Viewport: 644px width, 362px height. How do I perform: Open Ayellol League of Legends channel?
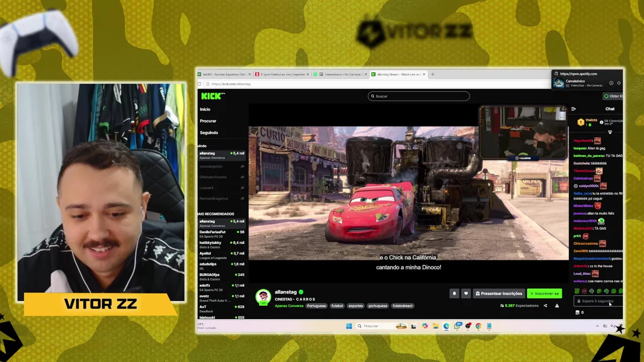221,255
